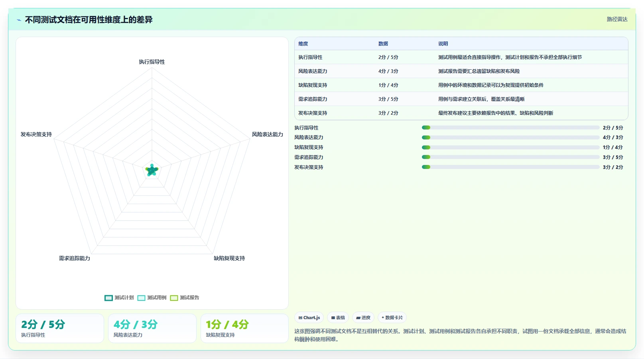Click the radar axis label 风险表达能力
Image resolution: width=644 pixels, height=359 pixels.
(268, 135)
